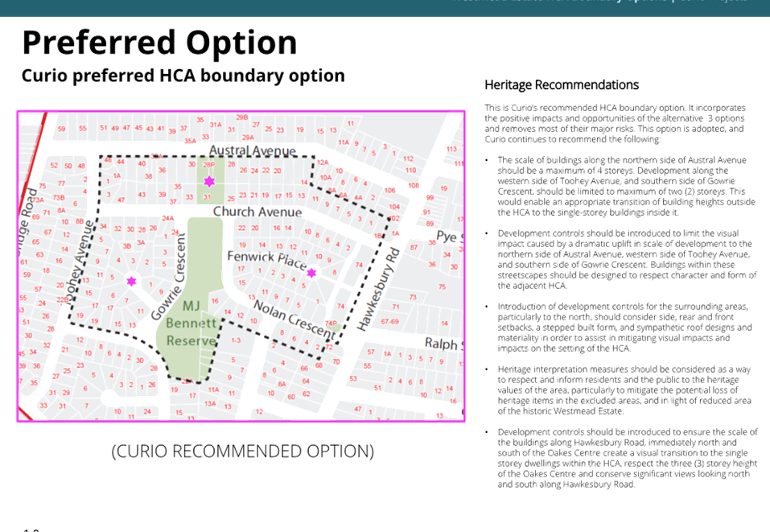Select lot "74P" near Nolan Crescent
Image resolution: width=770 pixels, height=532 pixels.
[x=331, y=324]
